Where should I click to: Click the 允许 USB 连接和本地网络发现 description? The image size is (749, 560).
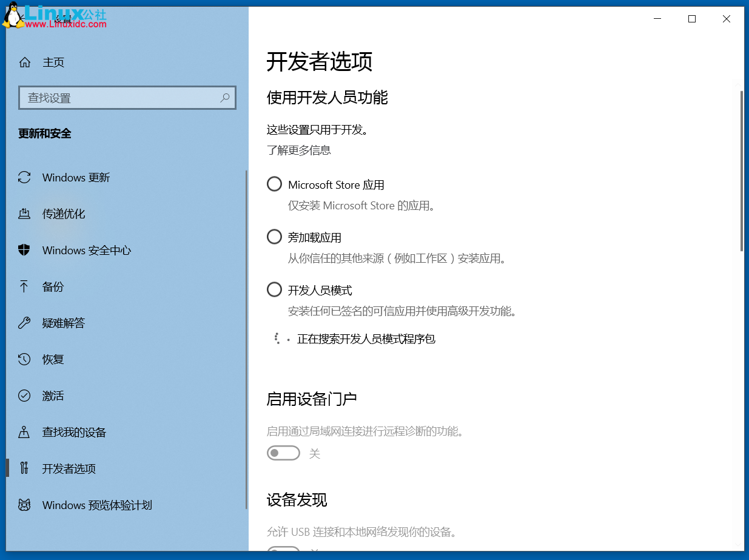361,532
